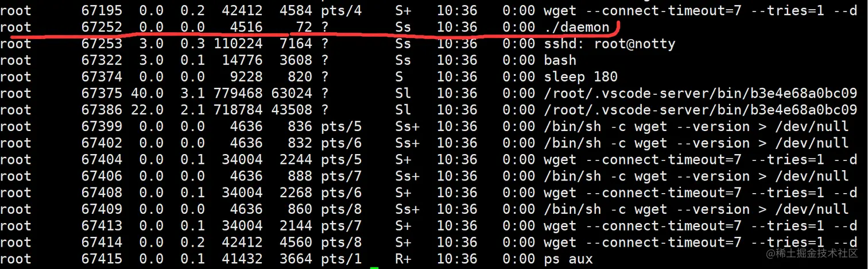Viewport: 868px width, 269px height.
Task: Click the RSS value 3664
Action: pos(296,259)
